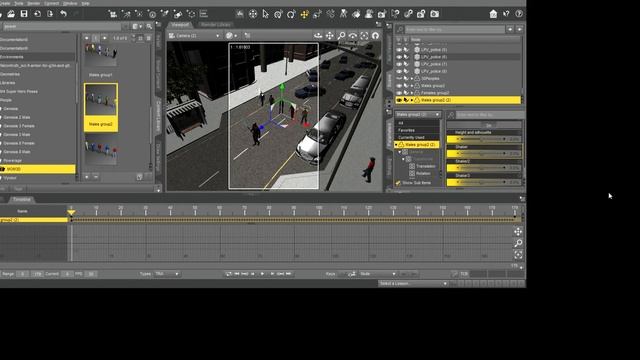
Task: Click the timeline pan arrows icon
Action: [x=518, y=232]
